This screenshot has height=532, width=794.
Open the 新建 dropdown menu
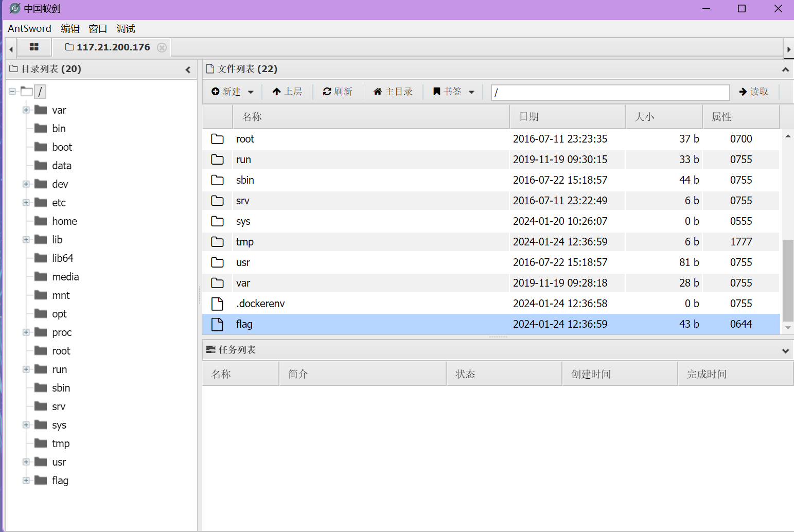[233, 92]
